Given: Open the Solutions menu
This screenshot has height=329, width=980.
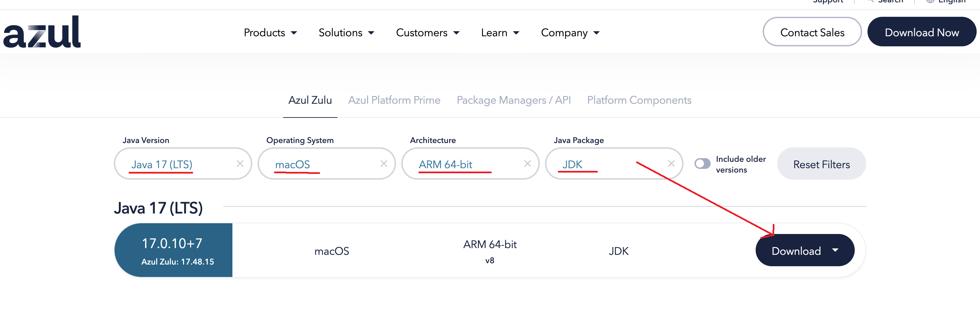Looking at the screenshot, I should point(347,33).
